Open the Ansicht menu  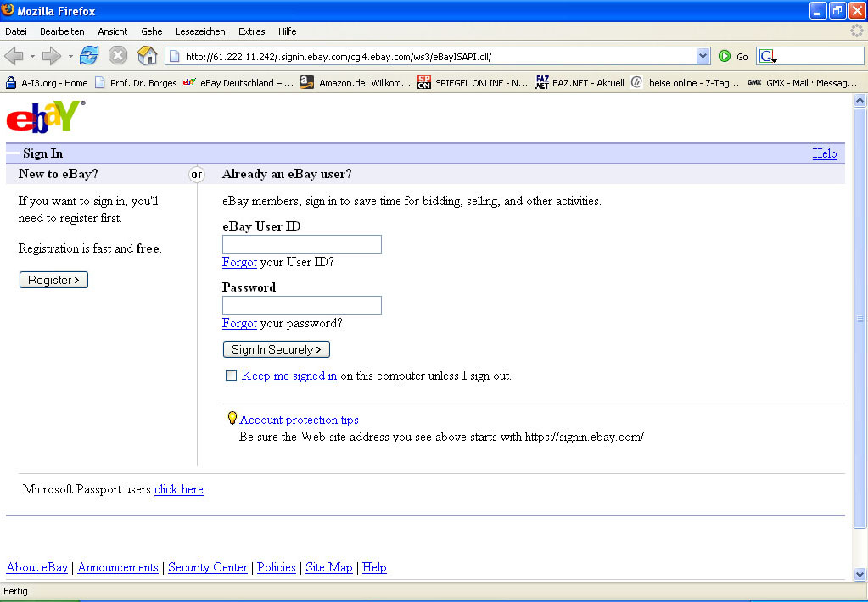tap(112, 31)
